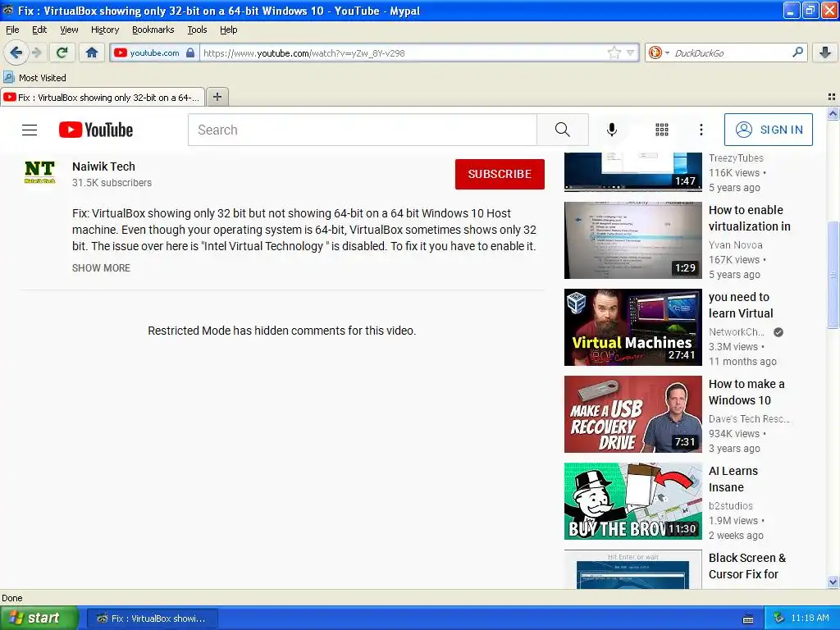Screen dimensions: 840x630
Task: Open the YouTube hamburger guide menu
Action: coord(30,130)
